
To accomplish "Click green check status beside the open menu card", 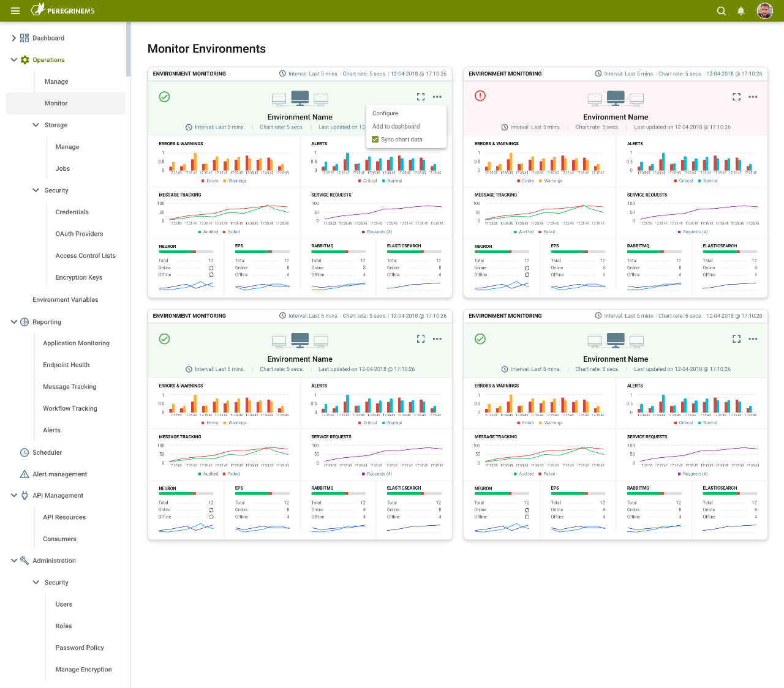I will [164, 97].
